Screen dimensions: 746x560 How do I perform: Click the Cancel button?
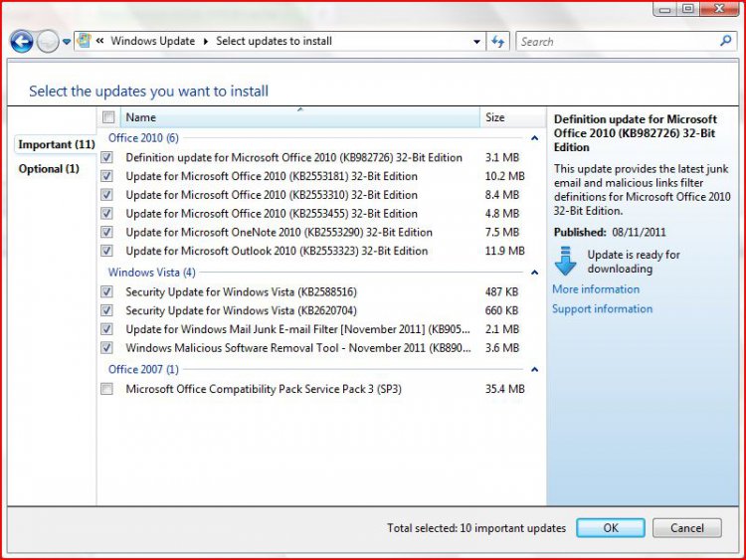coord(687,528)
